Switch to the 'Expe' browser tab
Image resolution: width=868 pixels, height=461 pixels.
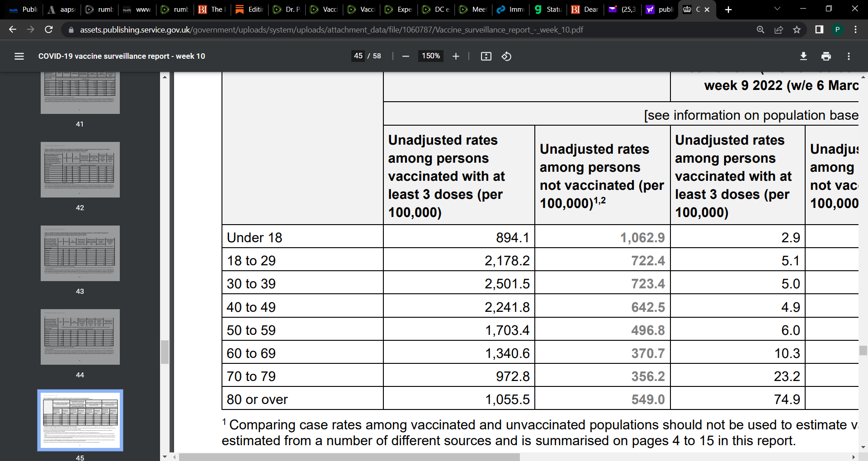click(398, 9)
